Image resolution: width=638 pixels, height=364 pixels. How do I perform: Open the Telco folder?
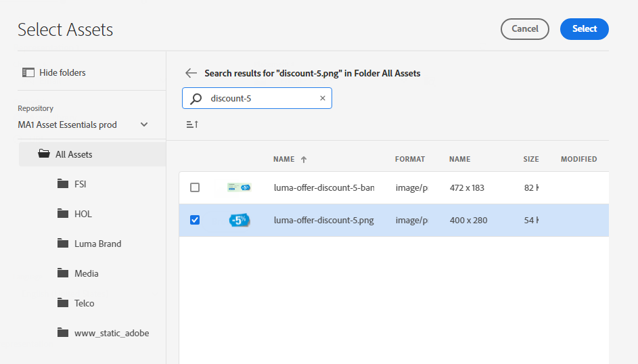[x=84, y=303]
